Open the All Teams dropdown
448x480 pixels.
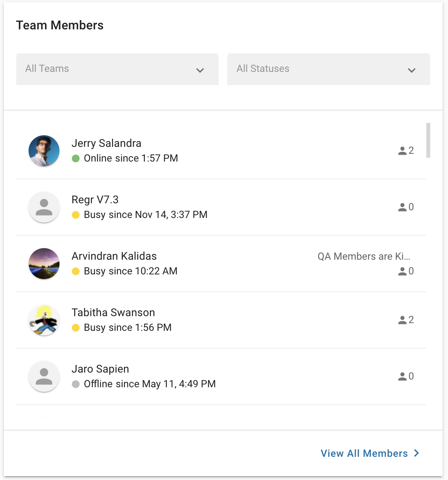tap(117, 69)
